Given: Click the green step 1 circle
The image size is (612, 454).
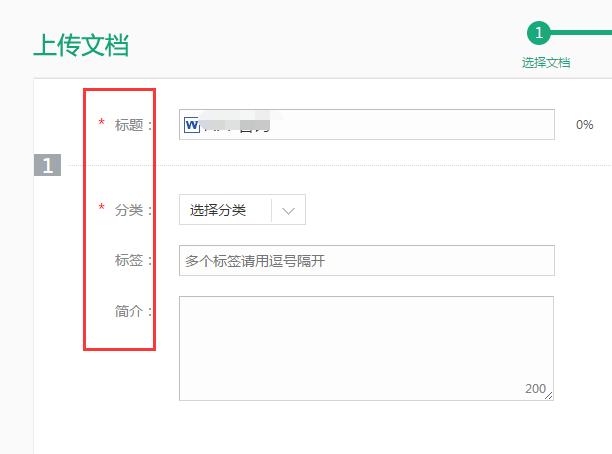Looking at the screenshot, I should pos(539,33).
